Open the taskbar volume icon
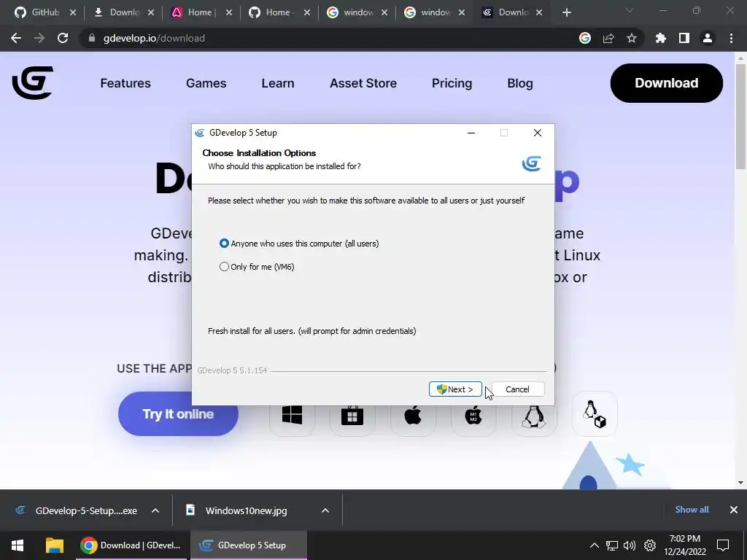Viewport: 747px width, 560px height. pyautogui.click(x=630, y=545)
